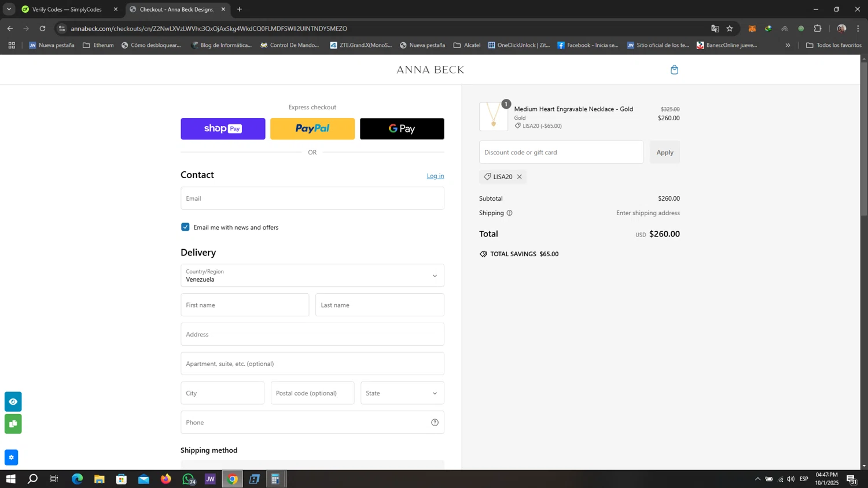The image size is (868, 488).
Task: Open the tab search dropdown arrow
Action: 9,9
